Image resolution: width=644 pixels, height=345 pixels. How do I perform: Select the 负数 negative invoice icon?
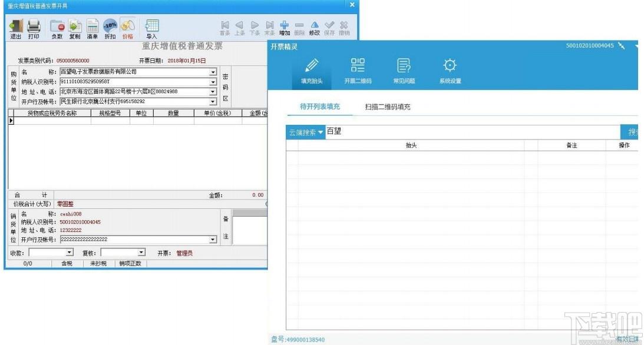click(57, 29)
